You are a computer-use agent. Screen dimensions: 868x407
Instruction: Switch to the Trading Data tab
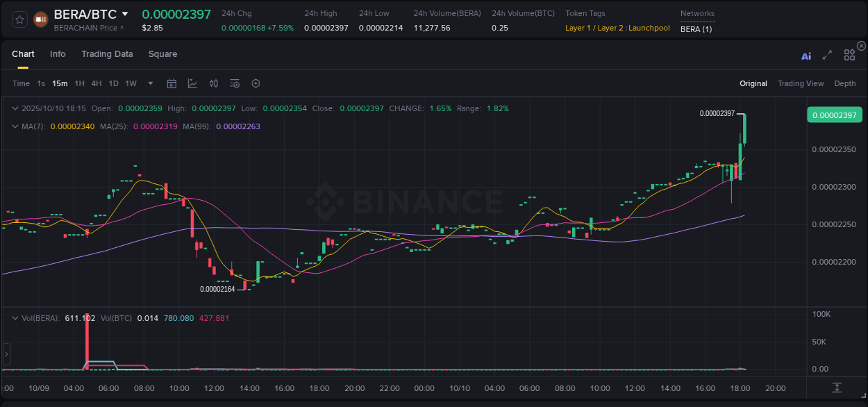pos(107,53)
